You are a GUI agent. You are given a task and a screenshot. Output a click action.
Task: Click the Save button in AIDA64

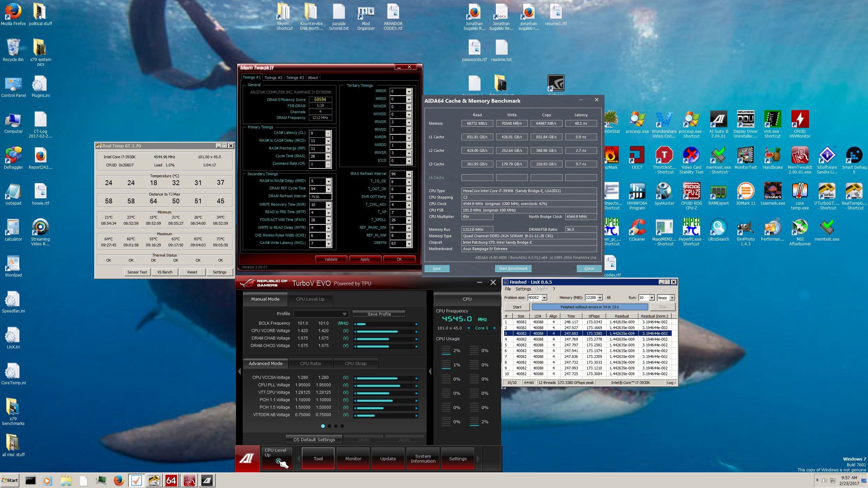click(x=437, y=268)
